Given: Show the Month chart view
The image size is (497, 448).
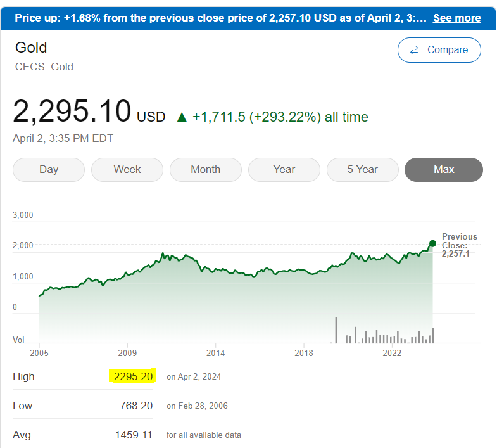Looking at the screenshot, I should [206, 169].
